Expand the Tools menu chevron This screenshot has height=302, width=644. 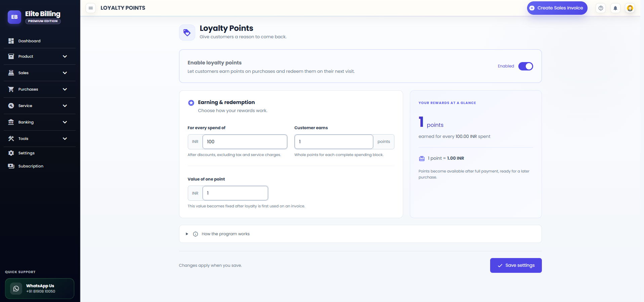(65, 139)
